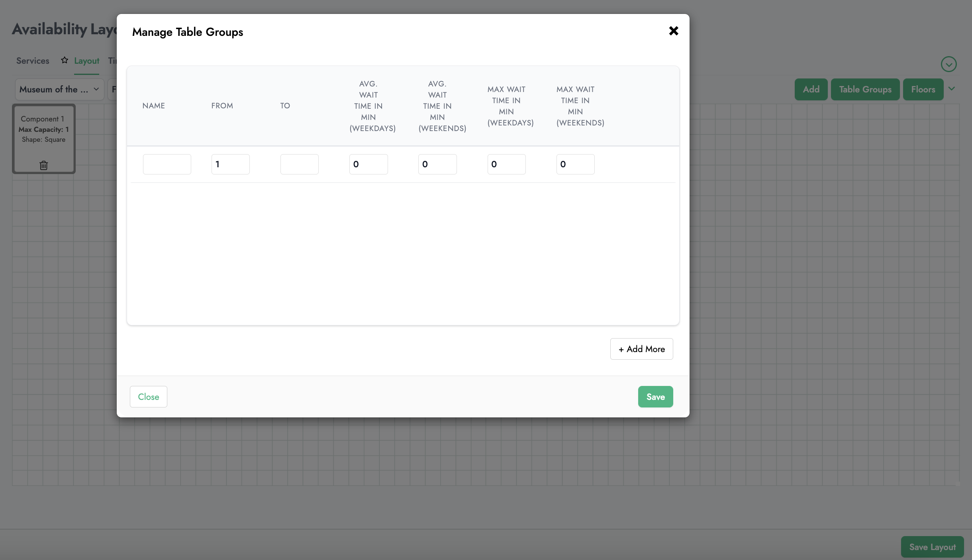
Task: Click the expand chevron in top right
Action: 949,64
